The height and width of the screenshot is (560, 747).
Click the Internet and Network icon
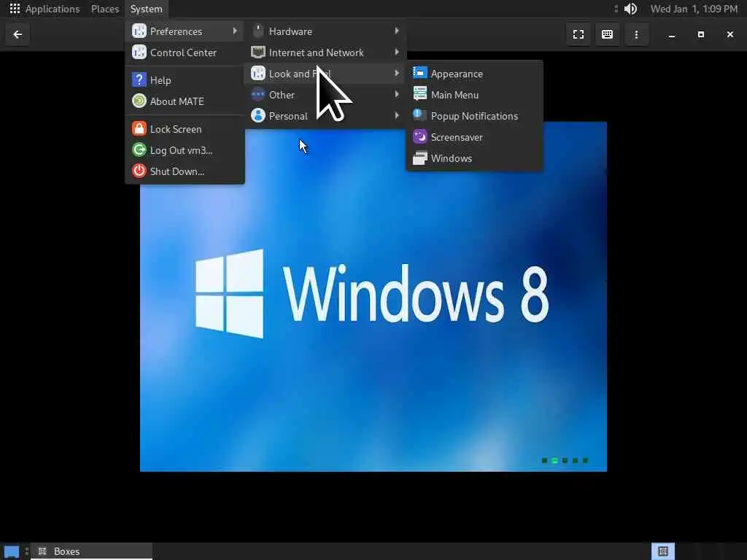[x=258, y=52]
